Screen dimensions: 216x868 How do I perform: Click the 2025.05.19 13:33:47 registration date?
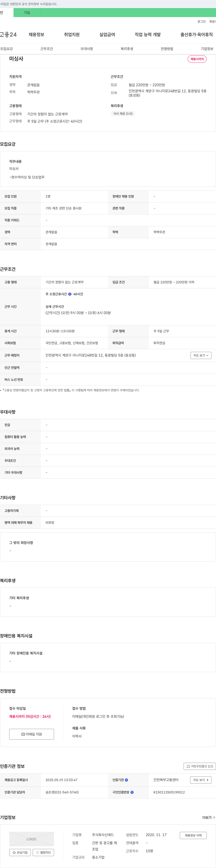61,780
